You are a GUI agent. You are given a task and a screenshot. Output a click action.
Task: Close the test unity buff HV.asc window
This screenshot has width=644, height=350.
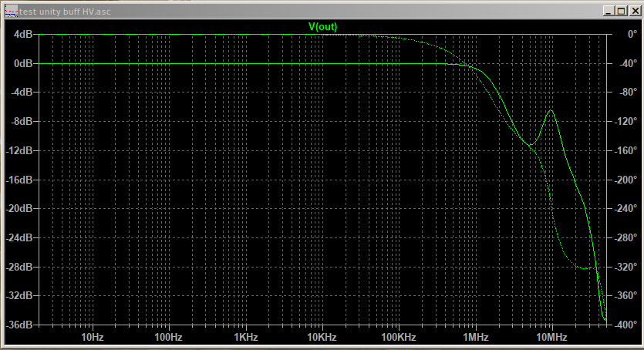pyautogui.click(x=636, y=11)
